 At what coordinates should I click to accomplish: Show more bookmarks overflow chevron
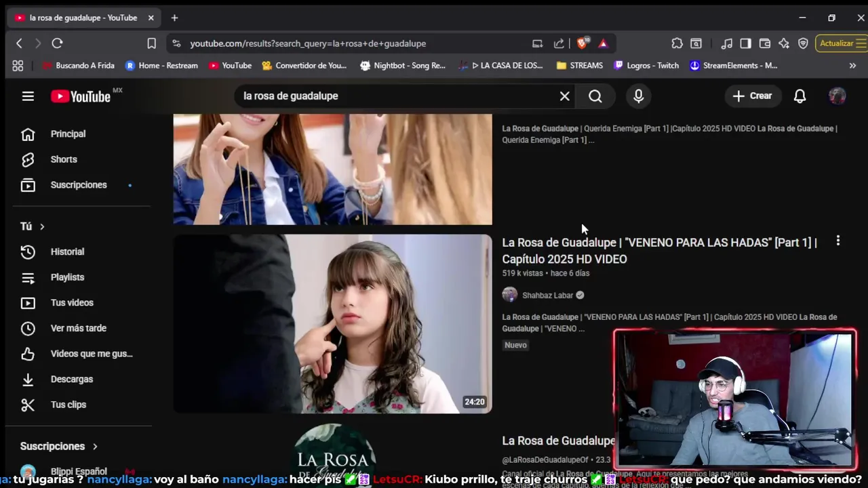(x=852, y=66)
